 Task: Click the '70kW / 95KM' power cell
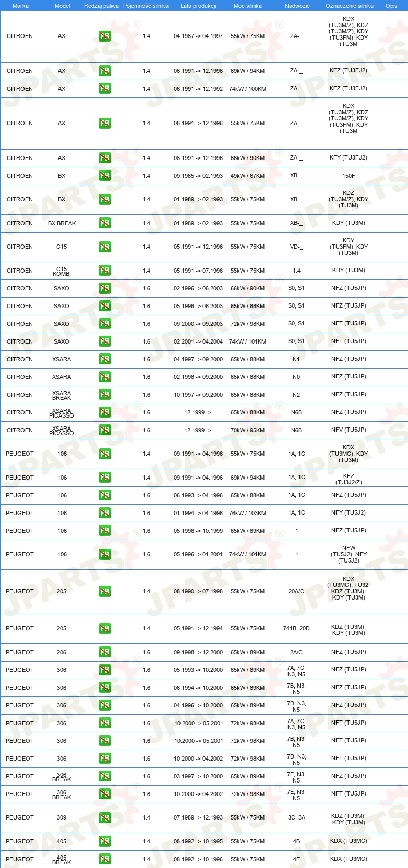click(x=247, y=430)
